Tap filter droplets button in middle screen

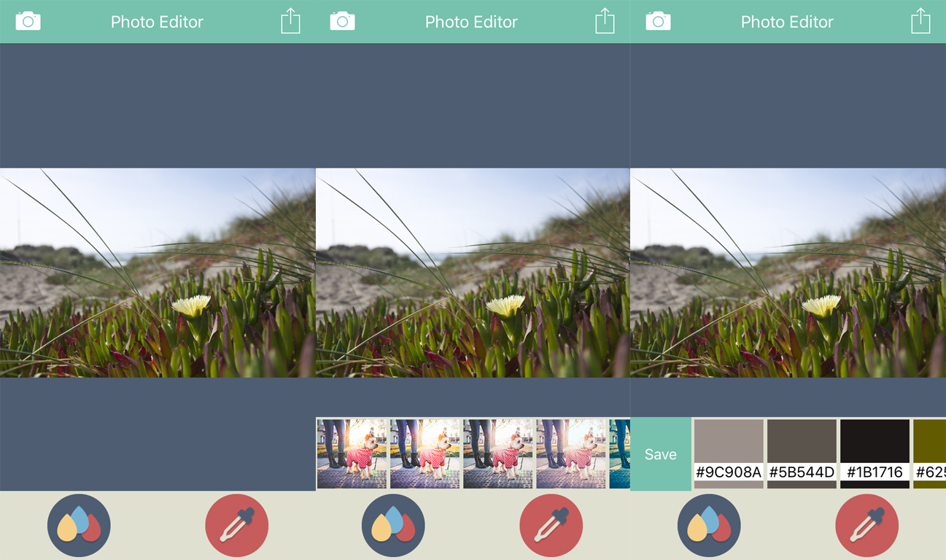click(393, 525)
